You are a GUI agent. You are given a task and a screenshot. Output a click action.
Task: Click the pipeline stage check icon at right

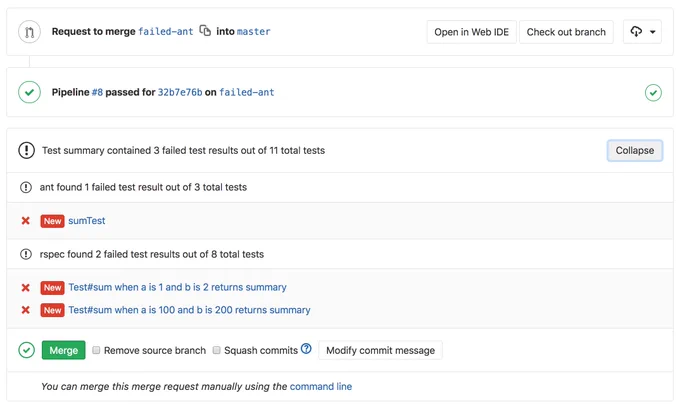pyautogui.click(x=653, y=92)
